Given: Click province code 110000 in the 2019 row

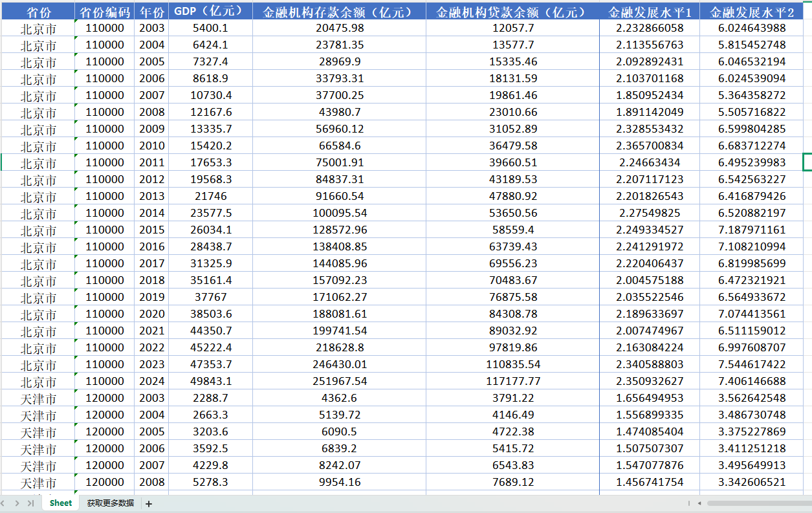Looking at the screenshot, I should (x=105, y=298).
